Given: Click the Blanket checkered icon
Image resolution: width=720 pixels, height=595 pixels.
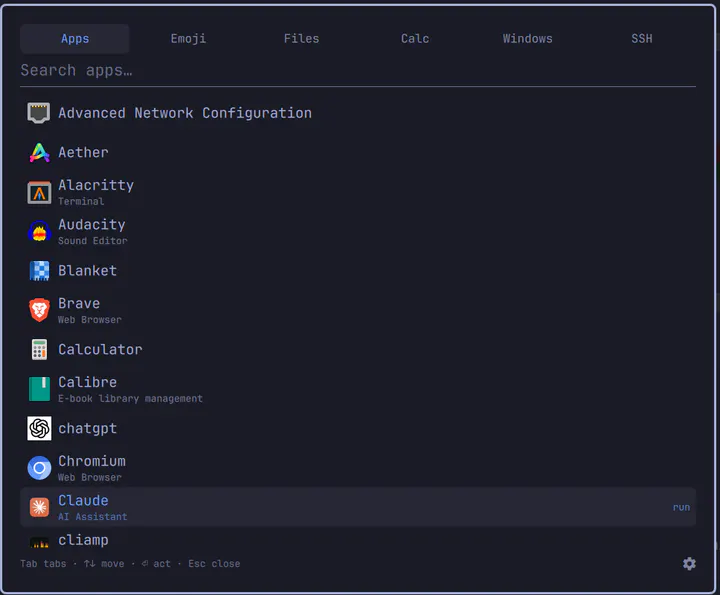Looking at the screenshot, I should 39,271.
